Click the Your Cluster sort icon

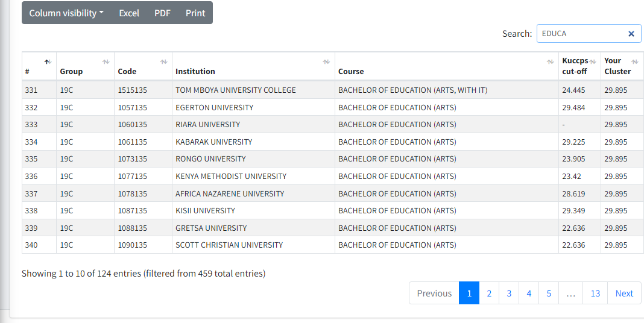tap(634, 61)
